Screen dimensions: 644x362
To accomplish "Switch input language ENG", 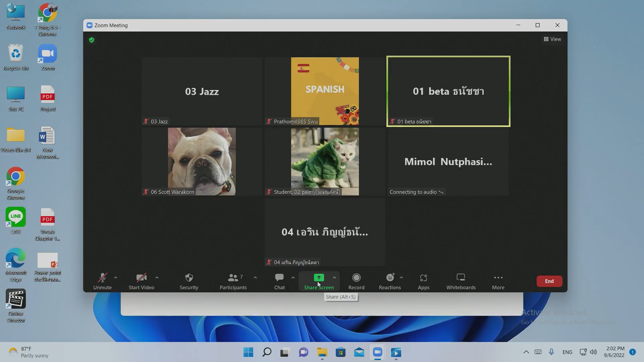I will pos(568,352).
